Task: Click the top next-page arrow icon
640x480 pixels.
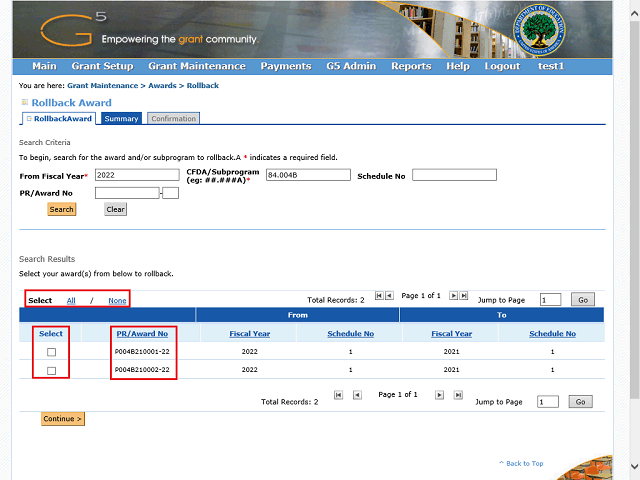Action: coord(453,296)
